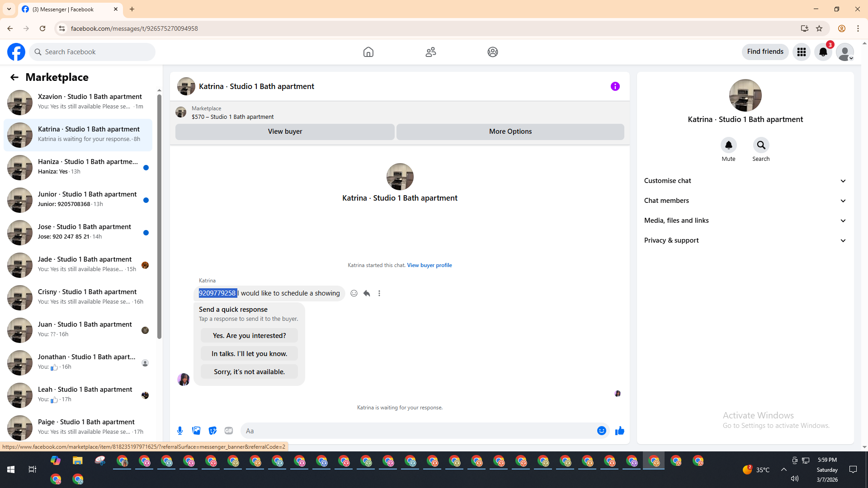Click the conversation list scrollbar
Screen dimensions: 868x488
point(159,217)
